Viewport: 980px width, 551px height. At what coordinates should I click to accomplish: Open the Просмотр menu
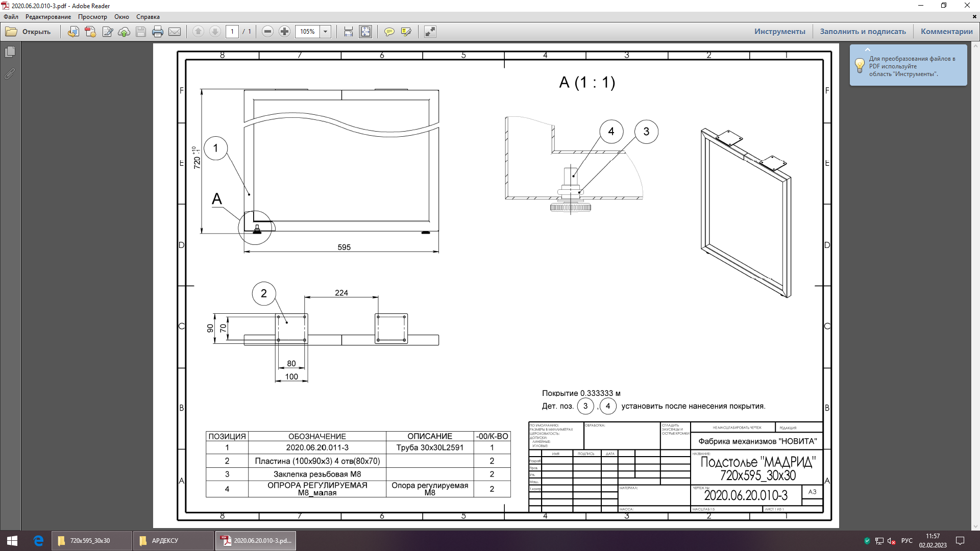(92, 17)
